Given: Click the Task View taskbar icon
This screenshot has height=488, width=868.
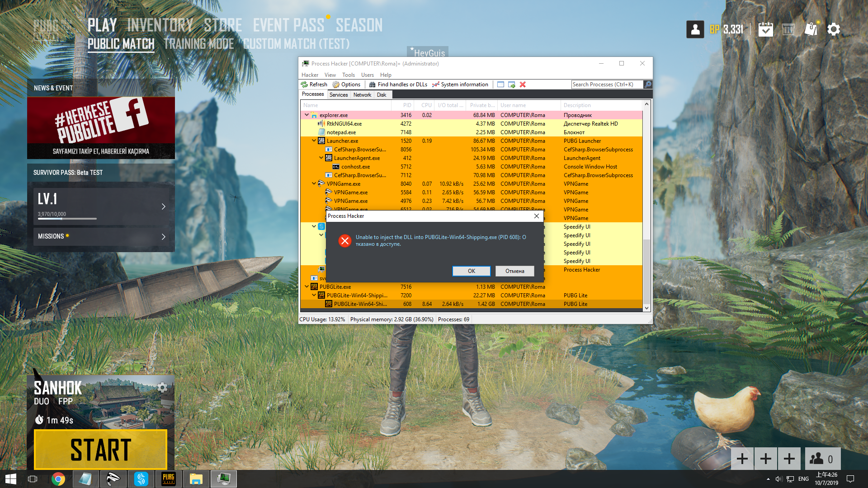Looking at the screenshot, I should 33,479.
